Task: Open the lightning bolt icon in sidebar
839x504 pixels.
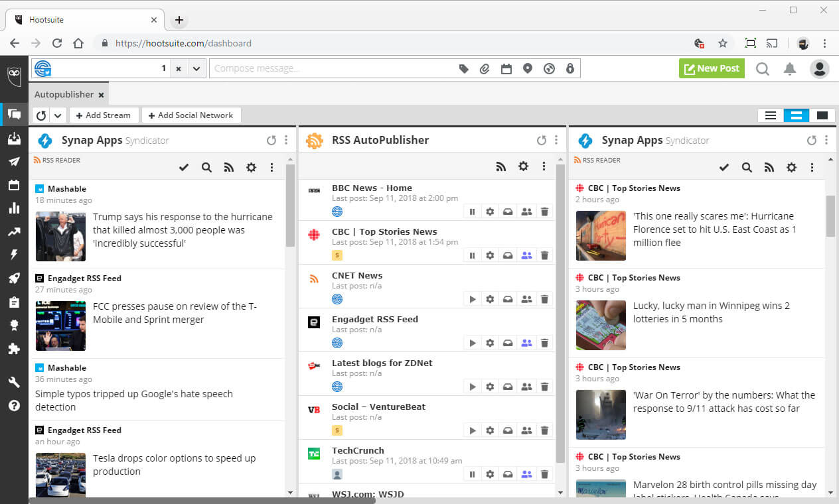Action: pos(14,255)
